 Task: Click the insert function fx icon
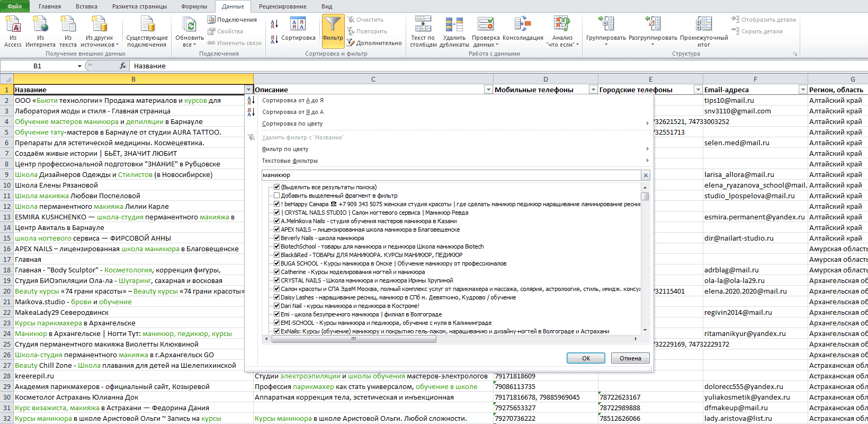pyautogui.click(x=123, y=66)
